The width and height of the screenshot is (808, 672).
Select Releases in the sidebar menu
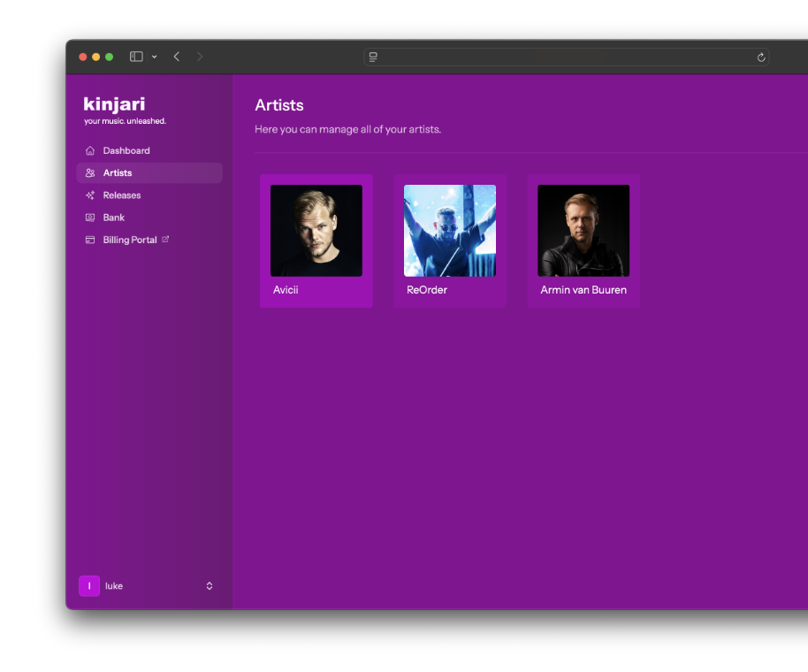click(149, 195)
